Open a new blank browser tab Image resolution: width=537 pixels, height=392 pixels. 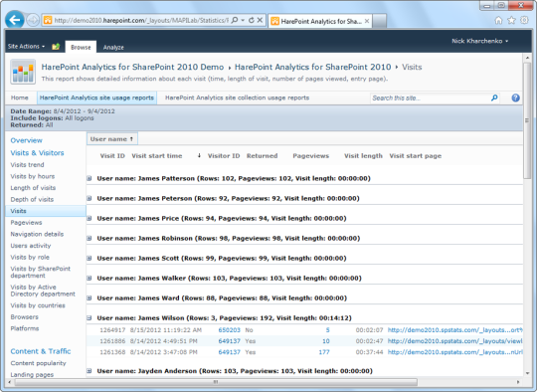[380, 21]
